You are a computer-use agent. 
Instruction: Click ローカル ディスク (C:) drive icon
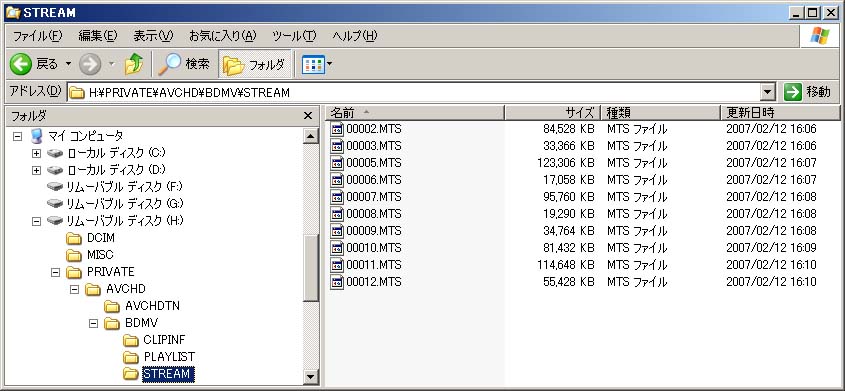coord(55,153)
